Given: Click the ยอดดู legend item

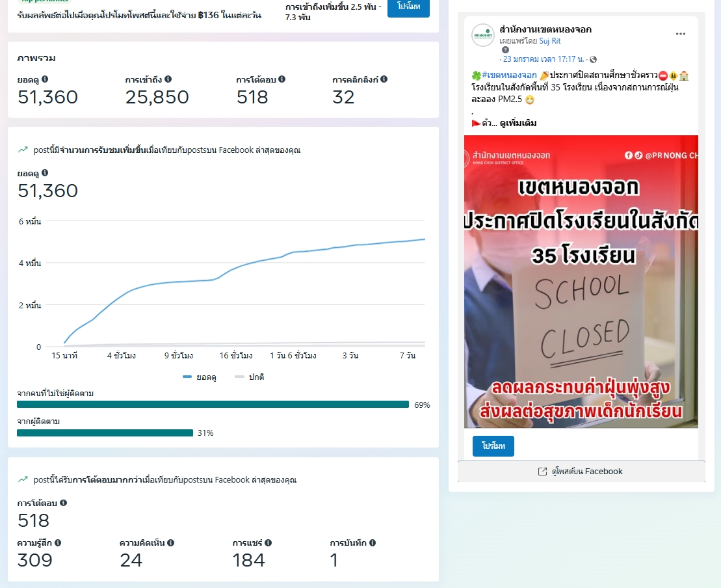Looking at the screenshot, I should click(200, 377).
